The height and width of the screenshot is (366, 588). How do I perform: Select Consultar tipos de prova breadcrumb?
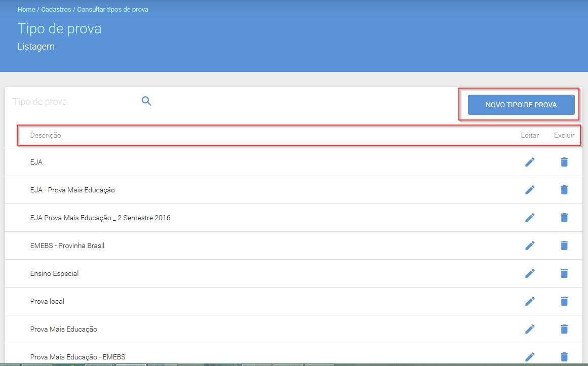tap(112, 10)
